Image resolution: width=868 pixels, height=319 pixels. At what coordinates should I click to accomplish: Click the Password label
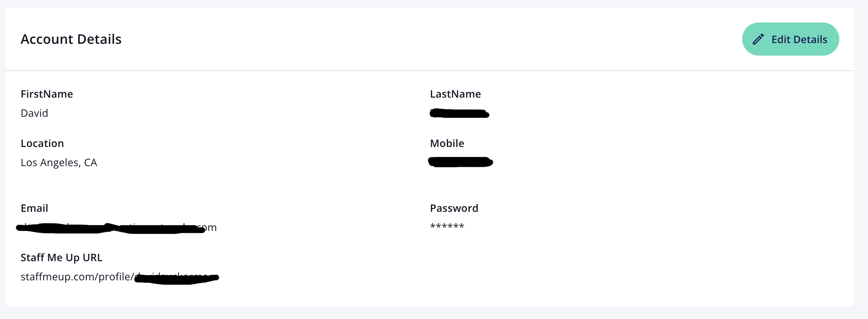tap(454, 208)
